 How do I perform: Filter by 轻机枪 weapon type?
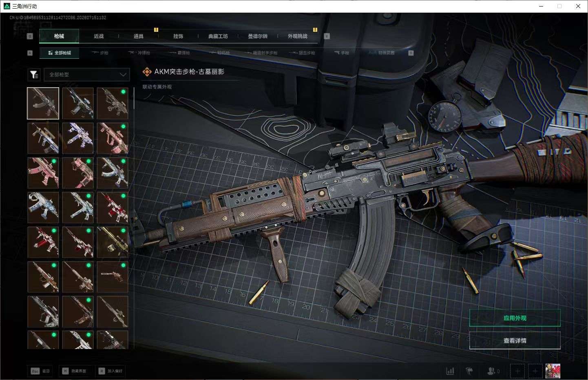[x=219, y=53]
